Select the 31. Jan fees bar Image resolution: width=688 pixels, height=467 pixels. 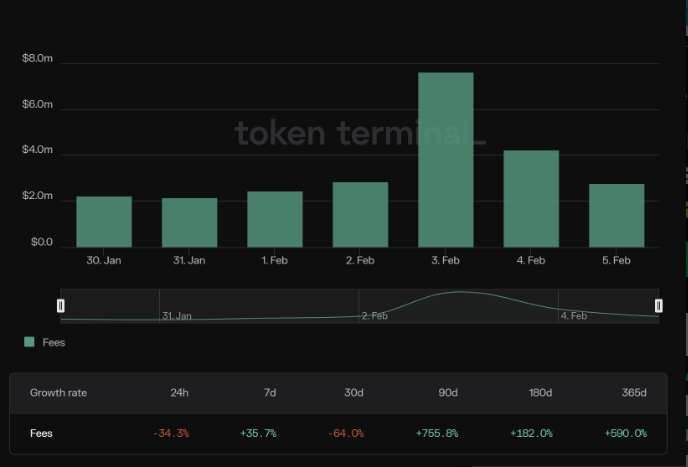(189, 223)
